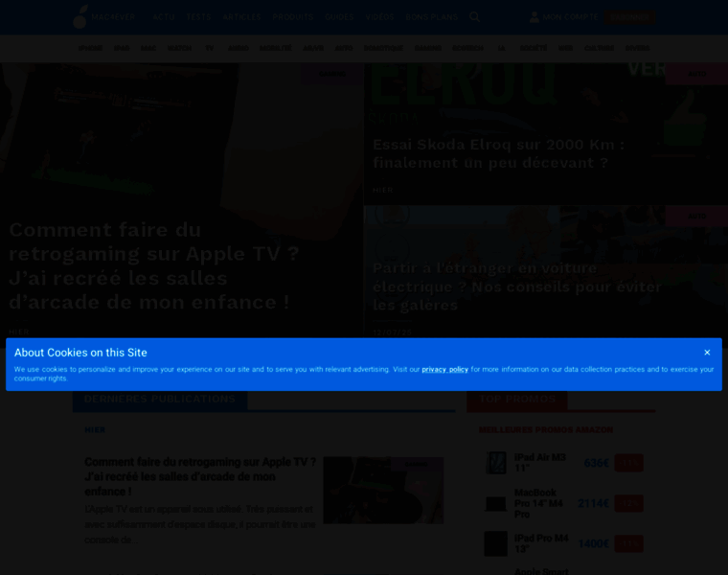Select the DIVERS category
Viewport: 728px width, 575px height.
[637, 48]
